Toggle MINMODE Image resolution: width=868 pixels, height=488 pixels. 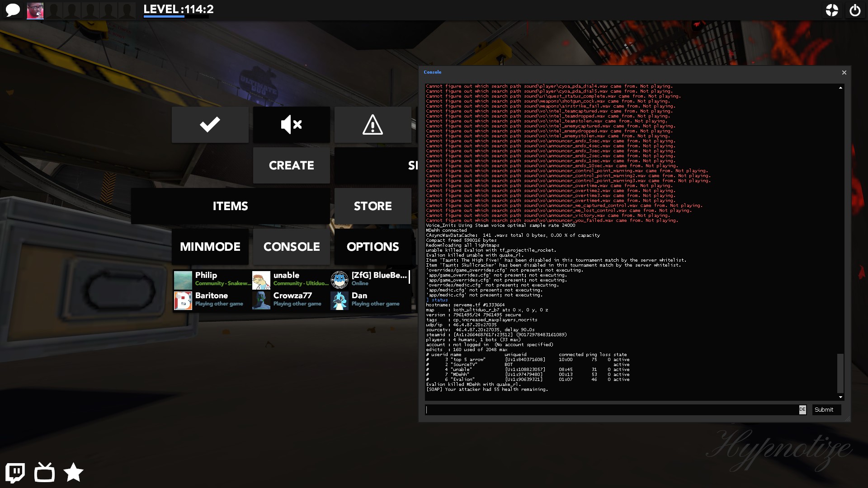pyautogui.click(x=210, y=247)
